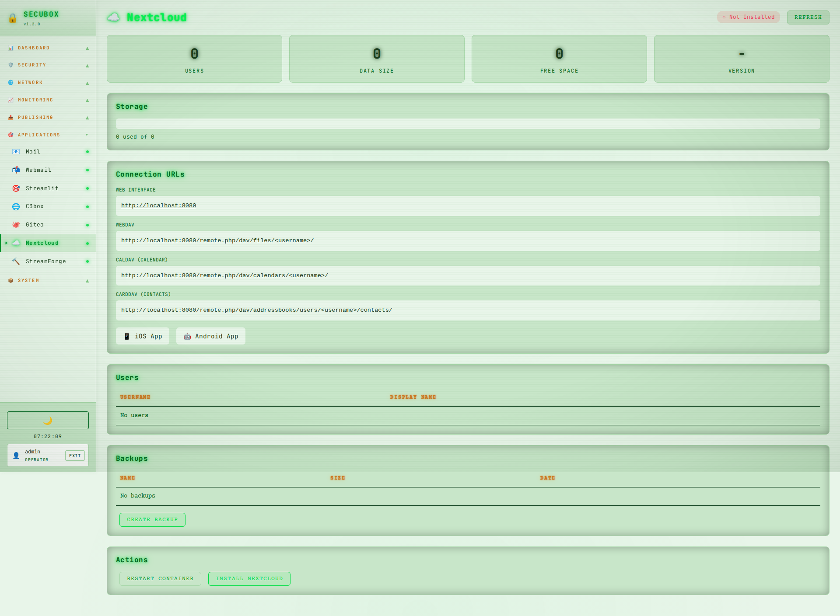Select the C3box globe icon
Image resolution: width=840 pixels, height=616 pixels.
(x=16, y=206)
